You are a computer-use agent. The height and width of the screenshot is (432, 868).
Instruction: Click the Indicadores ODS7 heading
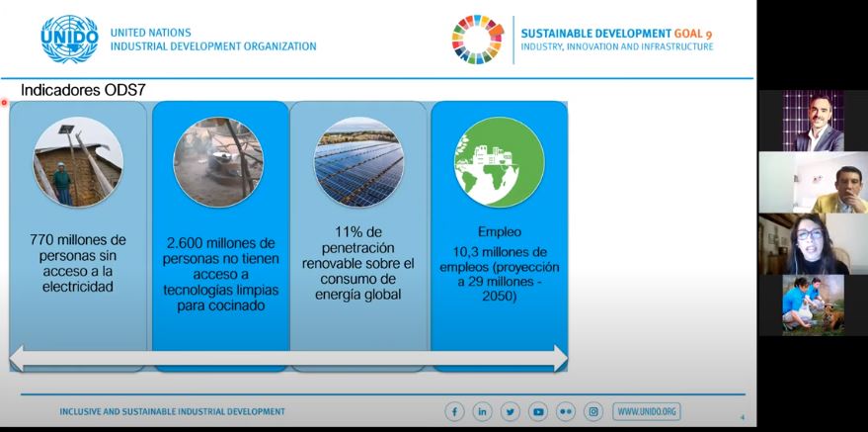[x=84, y=90]
